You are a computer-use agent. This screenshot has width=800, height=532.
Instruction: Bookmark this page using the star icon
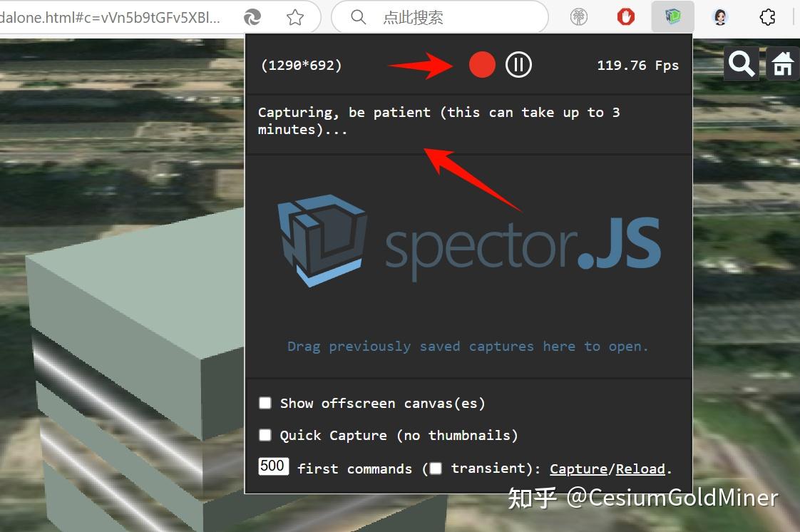point(296,17)
